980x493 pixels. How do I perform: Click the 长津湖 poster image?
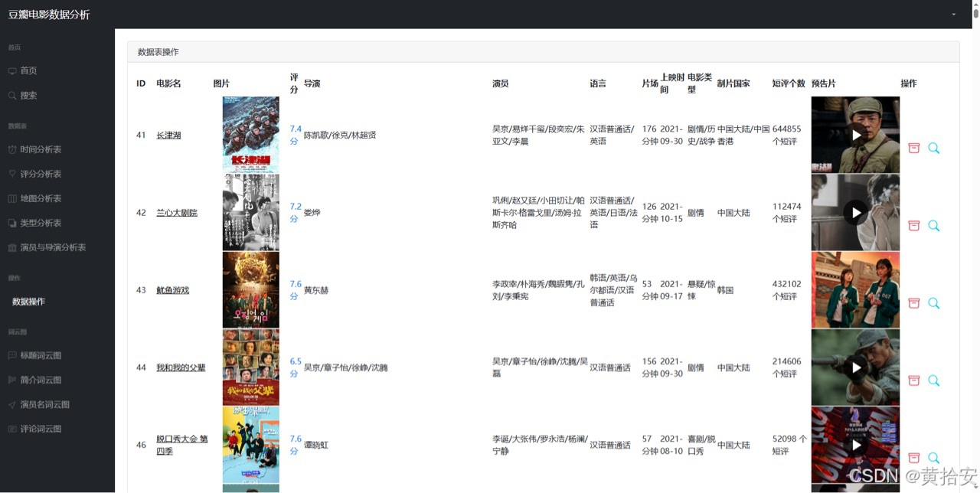tap(250, 135)
